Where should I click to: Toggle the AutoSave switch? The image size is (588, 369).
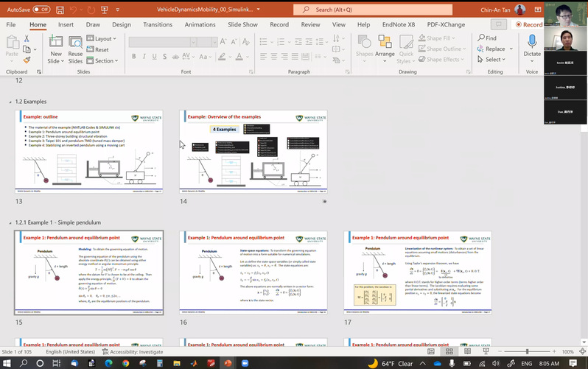tap(41, 10)
